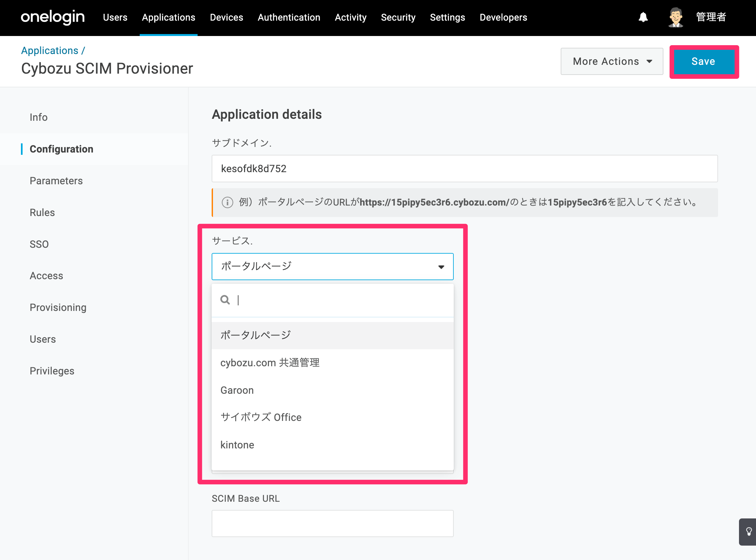The height and width of the screenshot is (560, 756).
Task: Open the Users top menu
Action: point(115,17)
